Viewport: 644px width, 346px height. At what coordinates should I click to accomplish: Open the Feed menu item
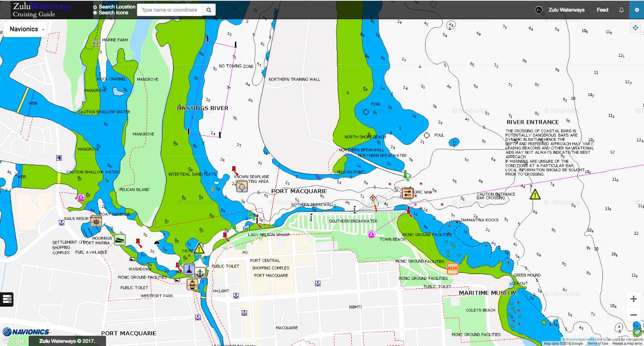click(x=602, y=10)
